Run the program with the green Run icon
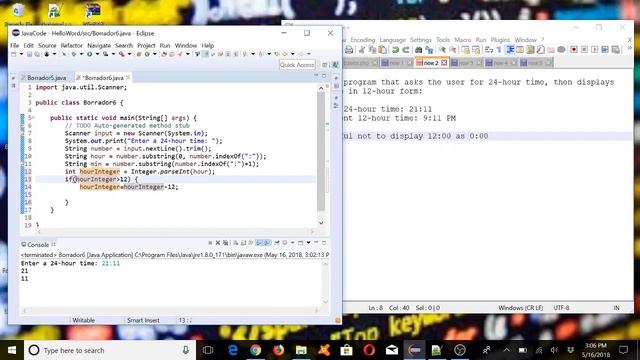This screenshot has width=640, height=360. [x=89, y=54]
